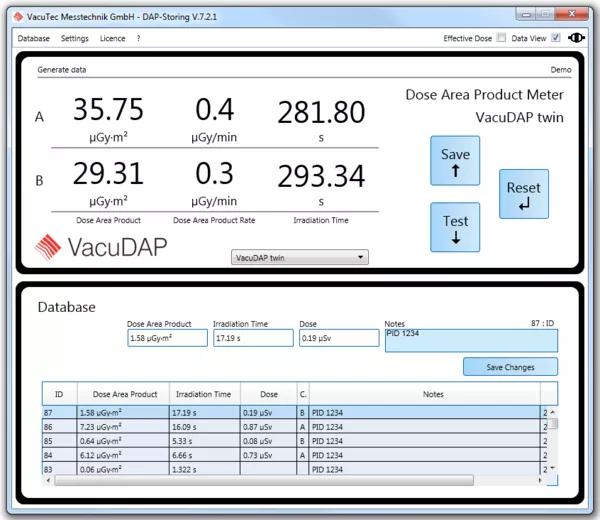Click irradiation time value 293.34
This screenshot has height=520, width=600.
click(x=321, y=176)
